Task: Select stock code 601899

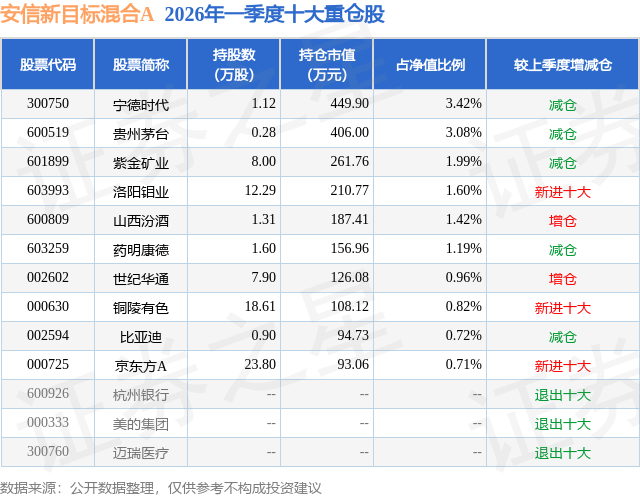Action: tap(48, 161)
